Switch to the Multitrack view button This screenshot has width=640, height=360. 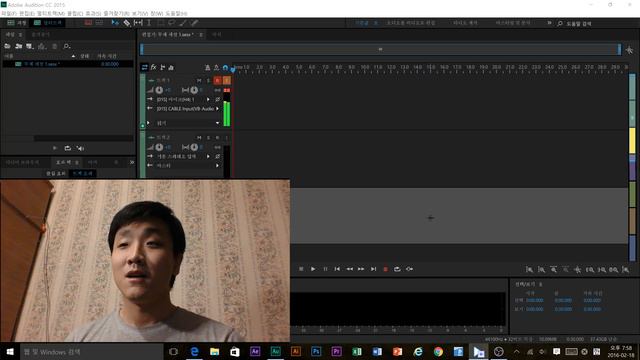pos(48,23)
